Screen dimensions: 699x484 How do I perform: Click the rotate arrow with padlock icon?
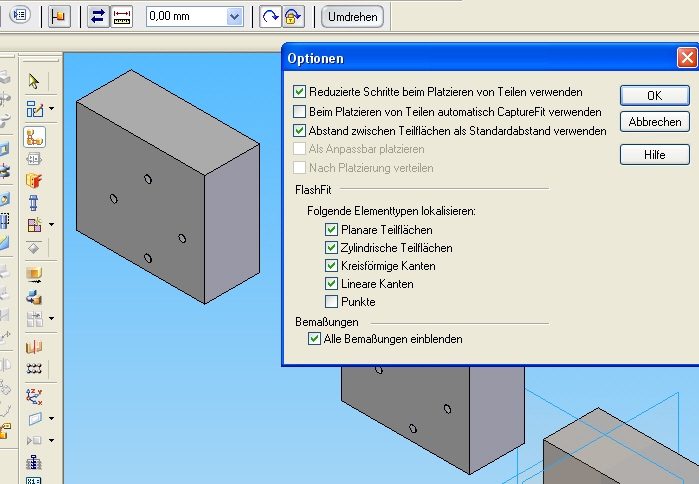tap(293, 16)
